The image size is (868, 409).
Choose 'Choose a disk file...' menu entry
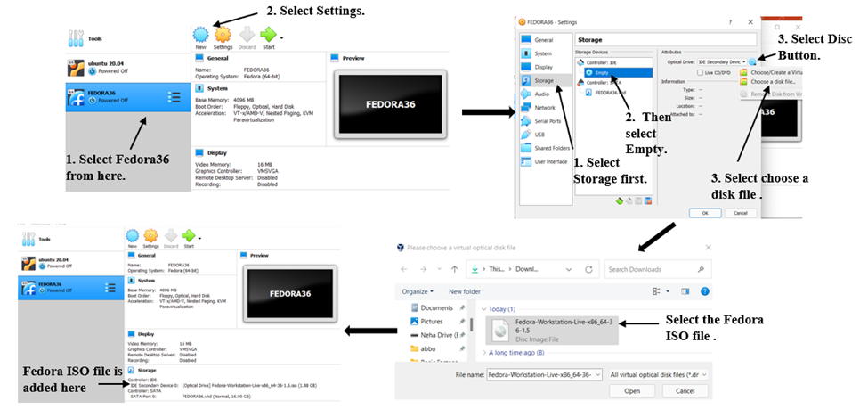point(770,82)
